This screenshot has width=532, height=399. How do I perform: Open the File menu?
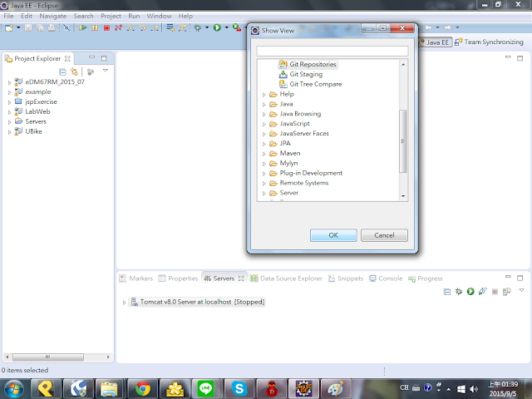pyautogui.click(x=8, y=16)
